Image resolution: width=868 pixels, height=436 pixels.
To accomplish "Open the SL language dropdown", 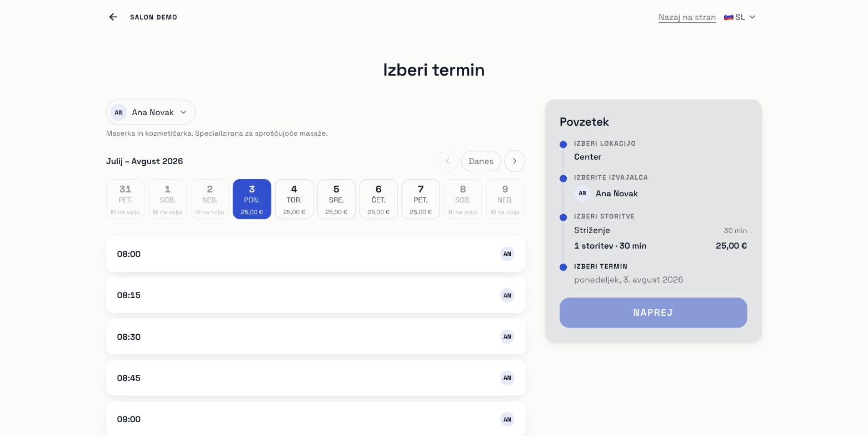I will pyautogui.click(x=740, y=17).
